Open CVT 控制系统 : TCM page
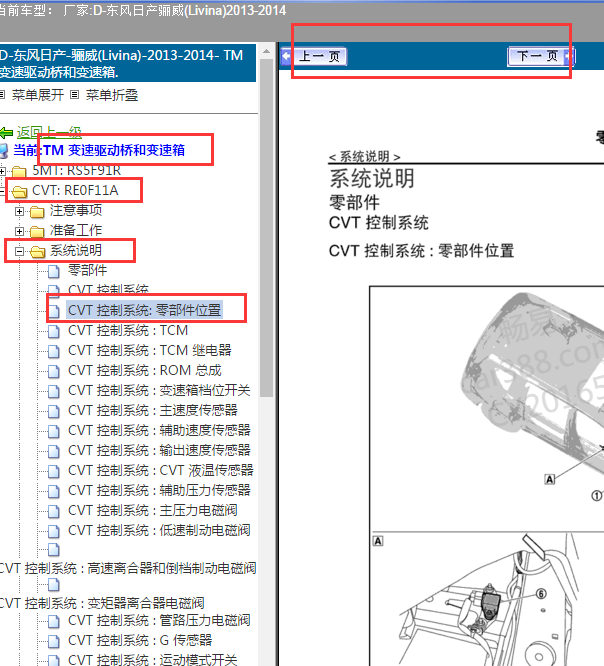This screenshot has height=666, width=604. coord(128,330)
